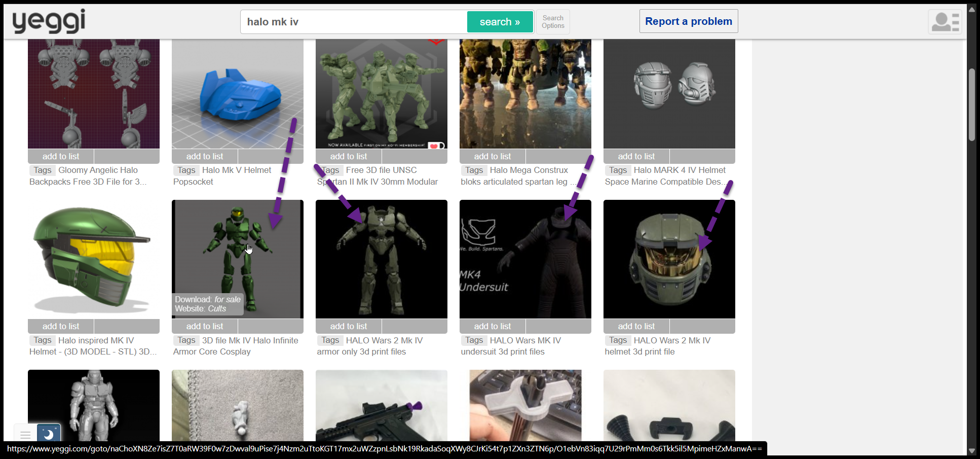Viewport: 980px width, 459px height.
Task: Add Halo MARK 4 IV Helmet to list
Action: pyautogui.click(x=636, y=156)
